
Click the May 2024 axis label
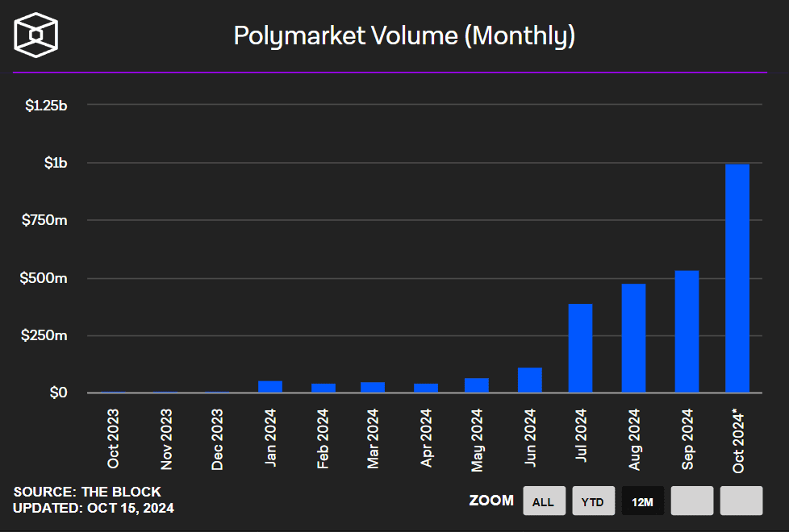[477, 440]
